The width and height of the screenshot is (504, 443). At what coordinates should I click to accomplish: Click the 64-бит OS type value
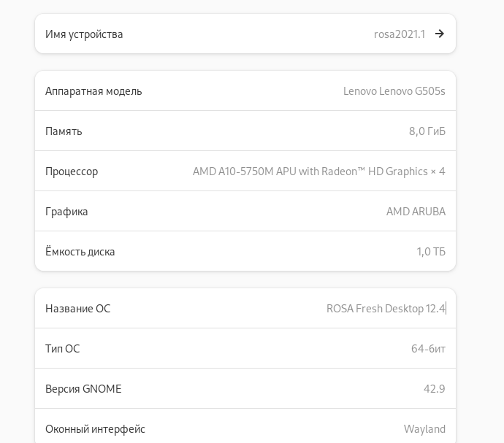click(x=428, y=349)
